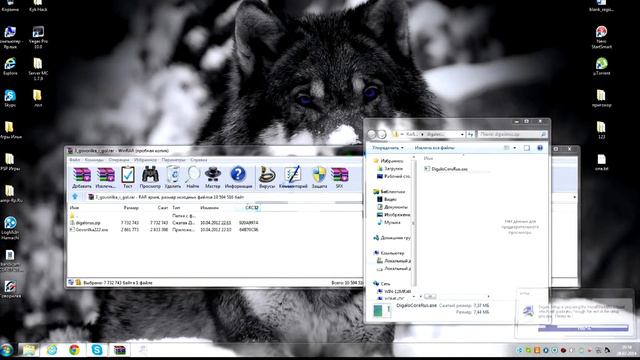Click the SFX icon in WinRAR toolbar
This screenshot has width=640, height=360.
(x=339, y=178)
